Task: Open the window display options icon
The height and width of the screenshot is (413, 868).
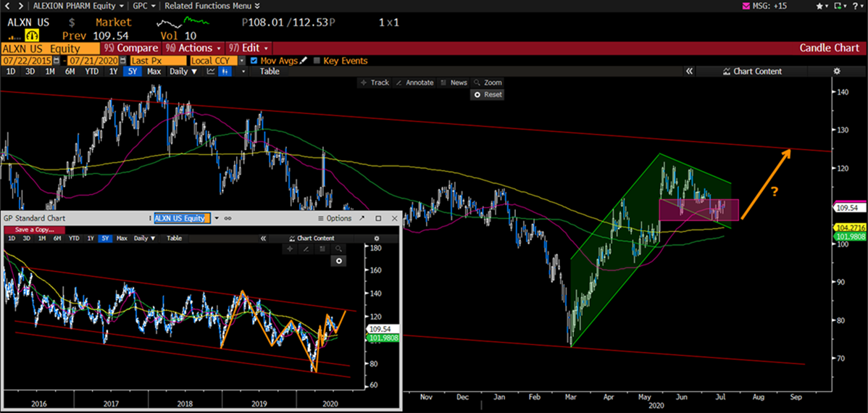Action: [x=841, y=6]
